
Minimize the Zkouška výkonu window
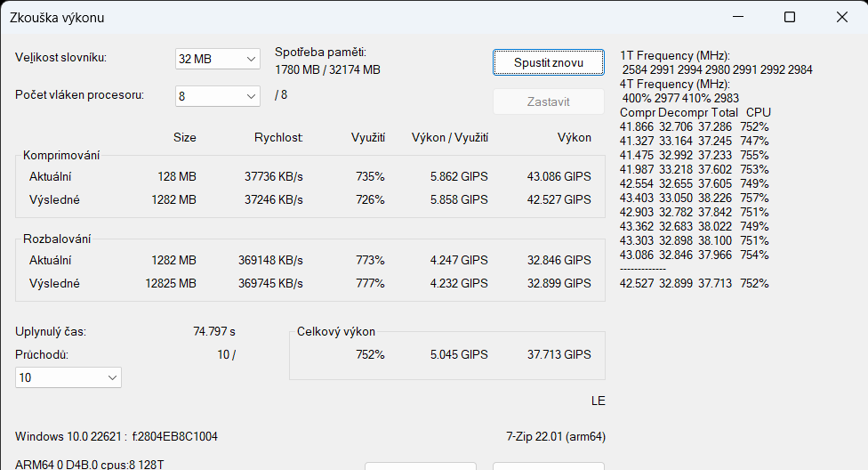pos(737,17)
